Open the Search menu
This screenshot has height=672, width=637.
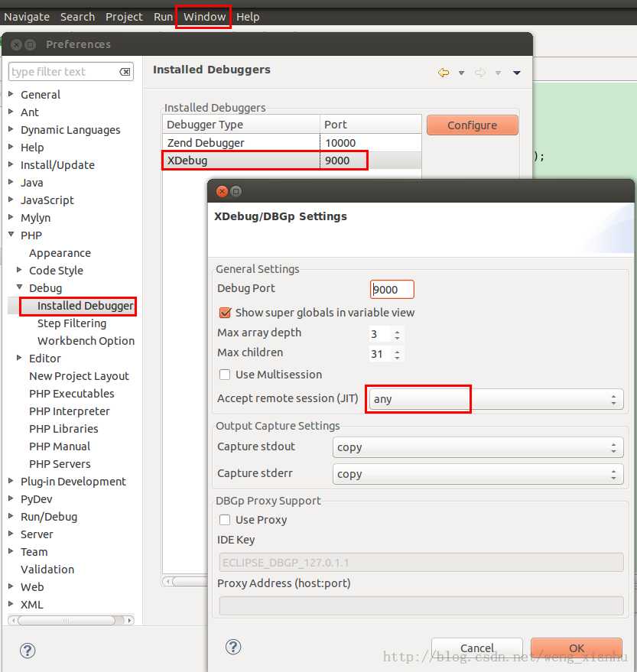click(77, 17)
